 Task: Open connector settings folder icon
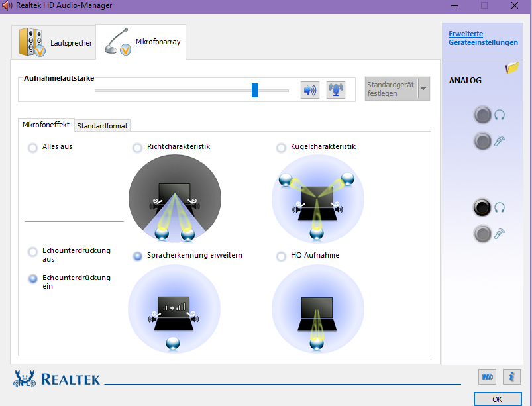pos(512,68)
